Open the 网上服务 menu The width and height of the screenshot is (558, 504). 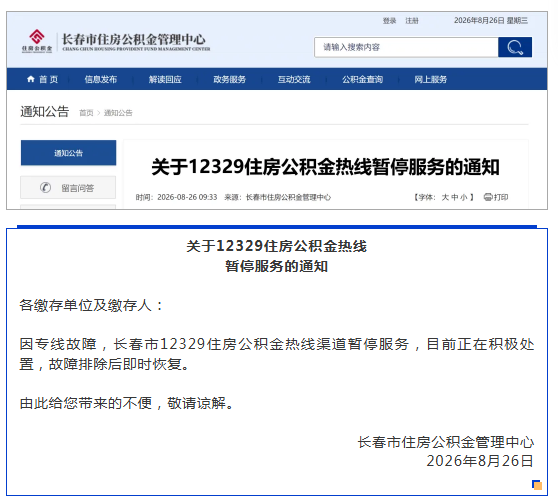point(430,79)
